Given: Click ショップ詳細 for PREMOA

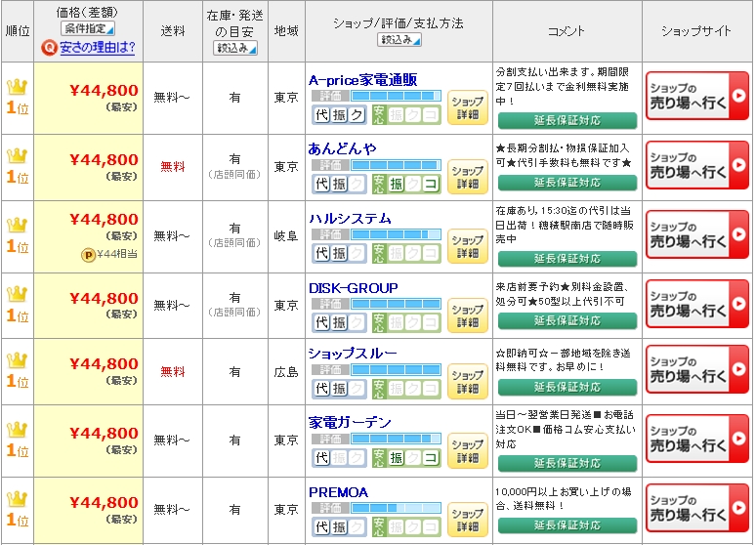Looking at the screenshot, I should [468, 521].
